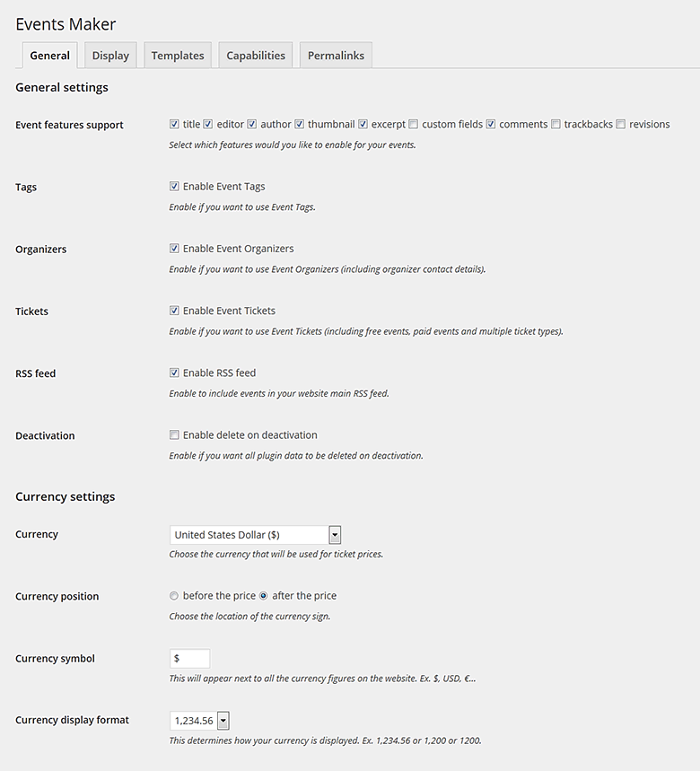Open the Currency dropdown
This screenshot has height=771, width=700.
tap(256, 535)
